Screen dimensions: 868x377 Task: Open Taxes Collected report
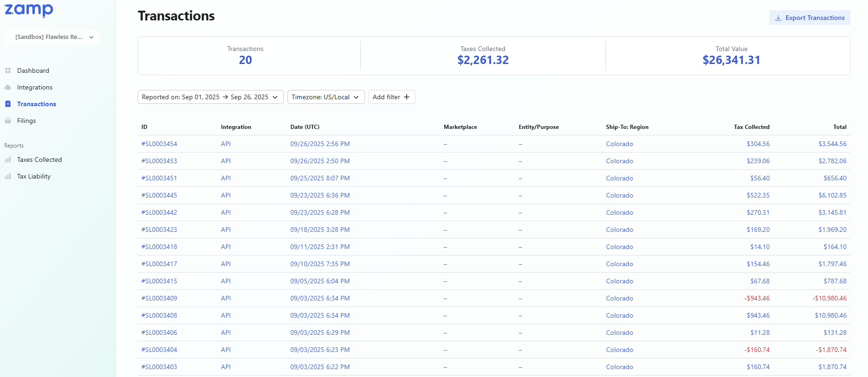tap(39, 160)
